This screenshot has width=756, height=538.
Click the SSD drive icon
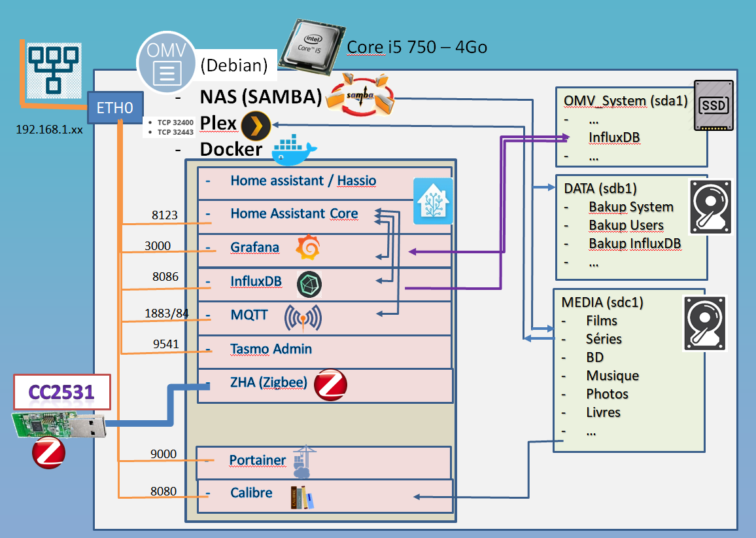713,105
